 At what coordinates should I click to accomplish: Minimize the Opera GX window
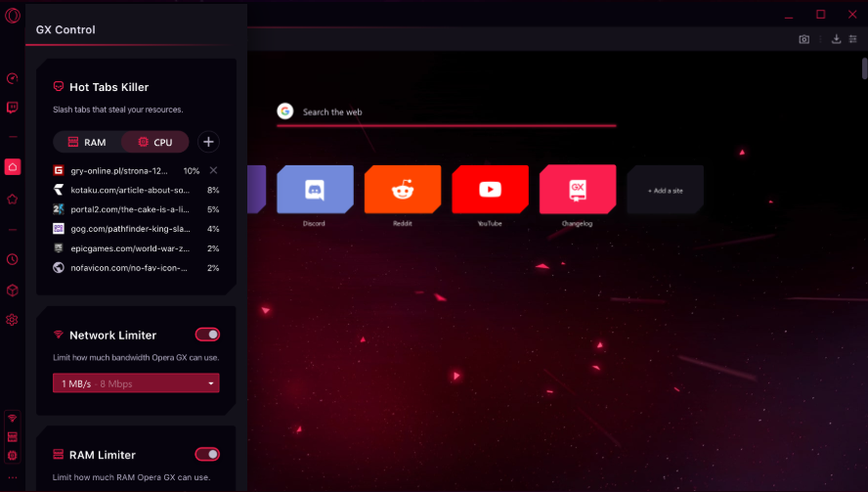click(x=789, y=16)
